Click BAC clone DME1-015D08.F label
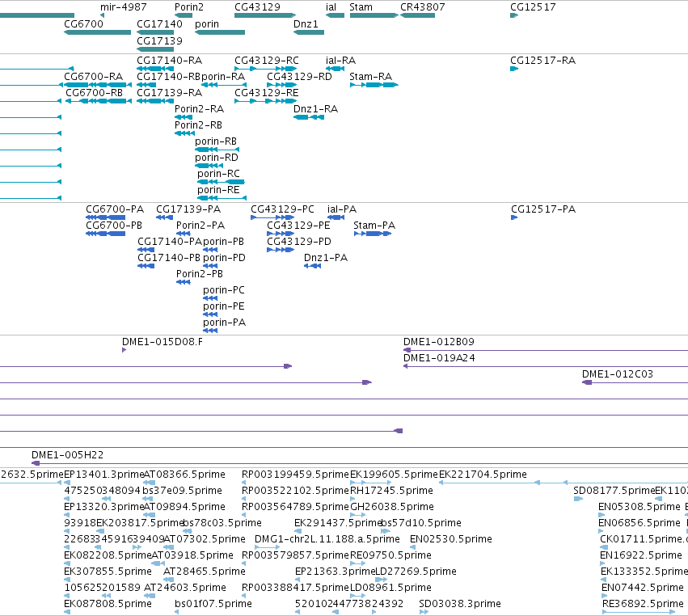688x616 pixels. tap(163, 342)
